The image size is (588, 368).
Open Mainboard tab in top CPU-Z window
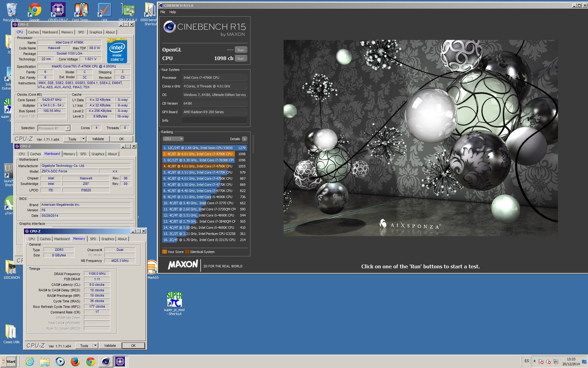50,32
